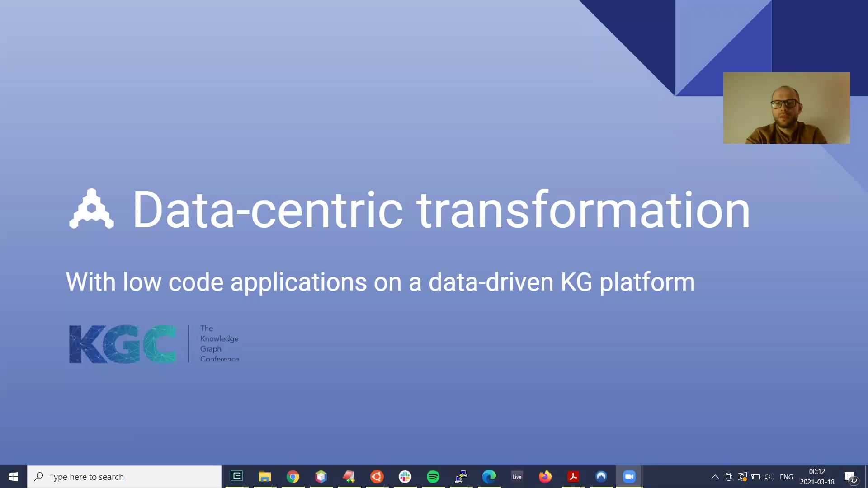Screen dimensions: 868x488
Task: Open Google Chrome from the taskbar
Action: click(x=293, y=476)
